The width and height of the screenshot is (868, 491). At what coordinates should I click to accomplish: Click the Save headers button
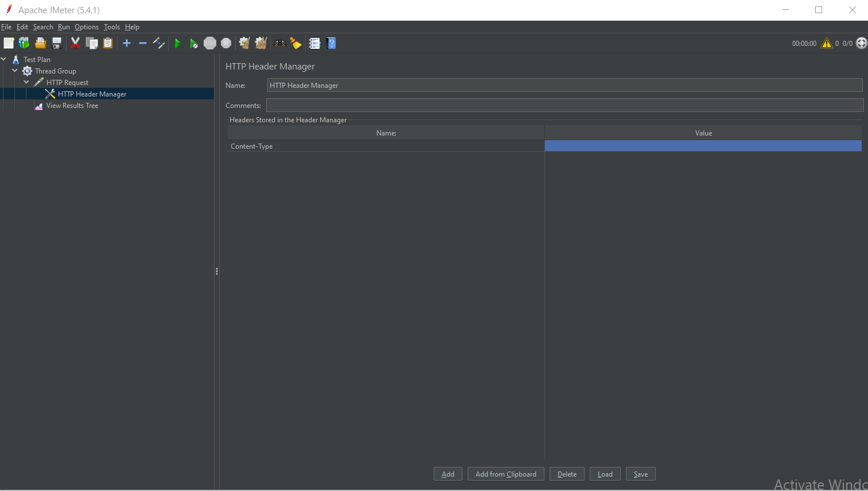[x=641, y=474]
